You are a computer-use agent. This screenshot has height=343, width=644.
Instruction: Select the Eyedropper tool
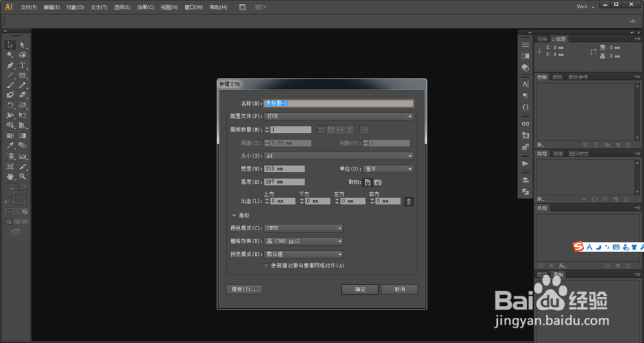coord(10,146)
